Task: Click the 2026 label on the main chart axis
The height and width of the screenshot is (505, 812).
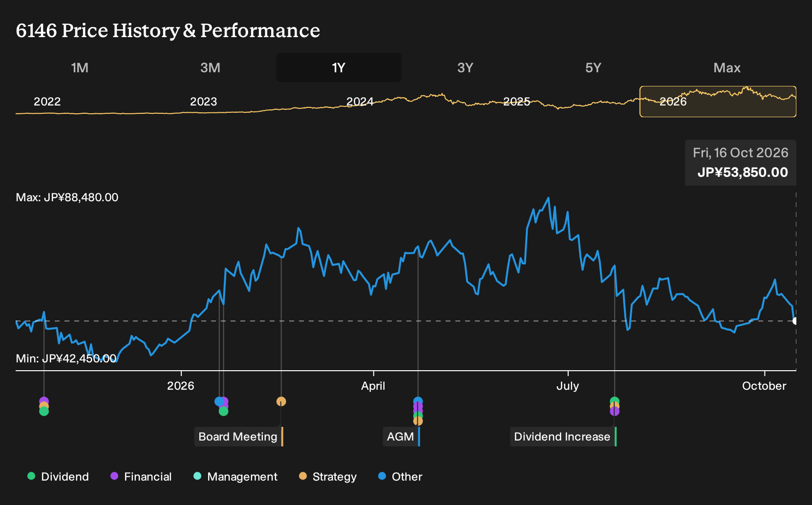Action: 181,386
